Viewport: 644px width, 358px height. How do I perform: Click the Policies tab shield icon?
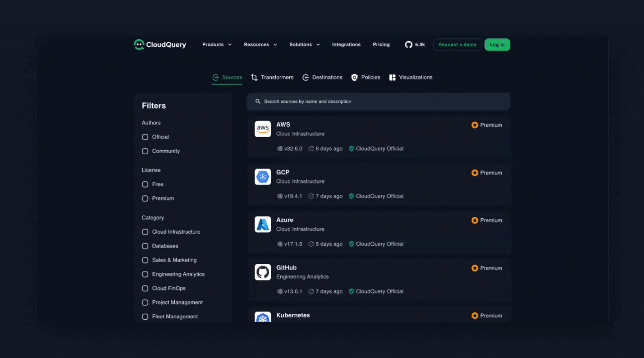click(354, 78)
